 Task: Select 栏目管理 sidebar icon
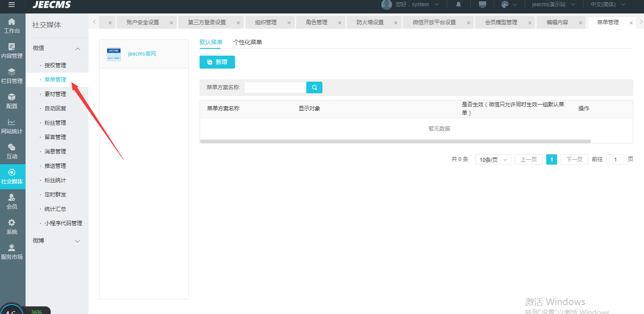click(12, 76)
